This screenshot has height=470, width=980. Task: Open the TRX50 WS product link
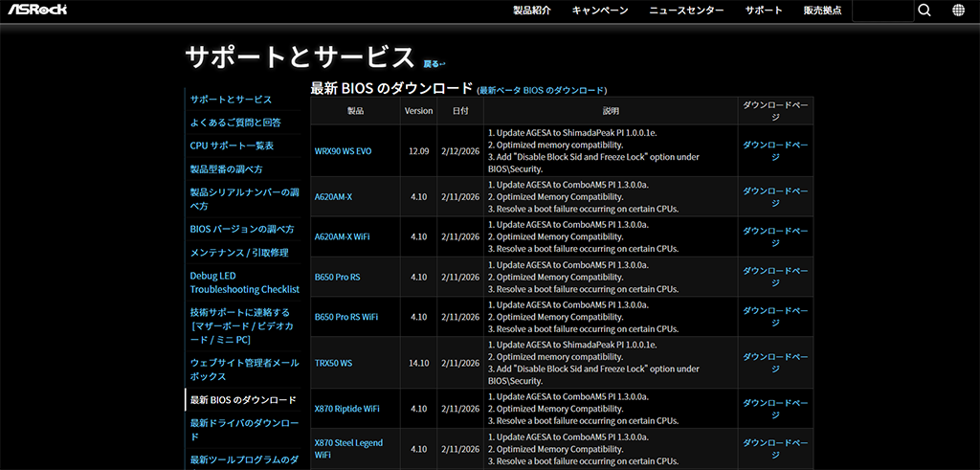(x=333, y=363)
